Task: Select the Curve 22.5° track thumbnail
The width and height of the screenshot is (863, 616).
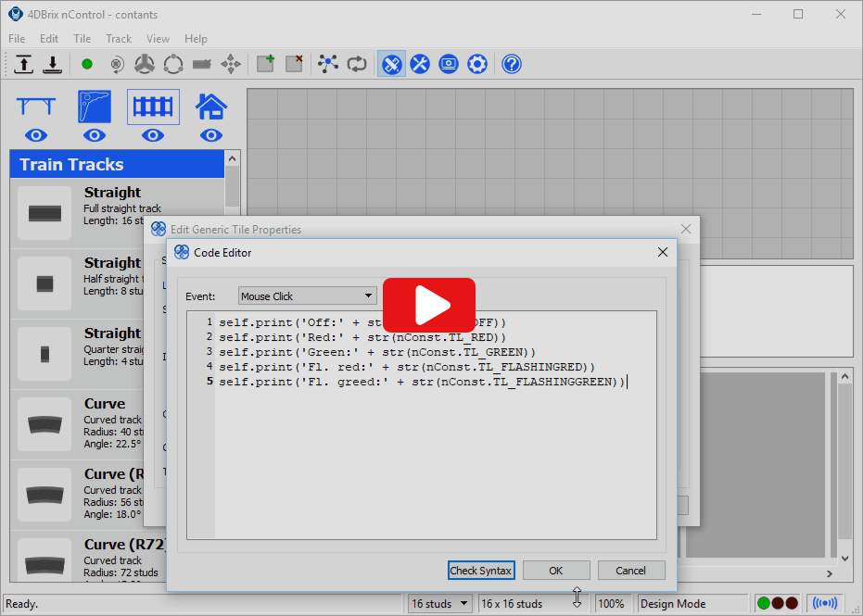Action: (44, 424)
